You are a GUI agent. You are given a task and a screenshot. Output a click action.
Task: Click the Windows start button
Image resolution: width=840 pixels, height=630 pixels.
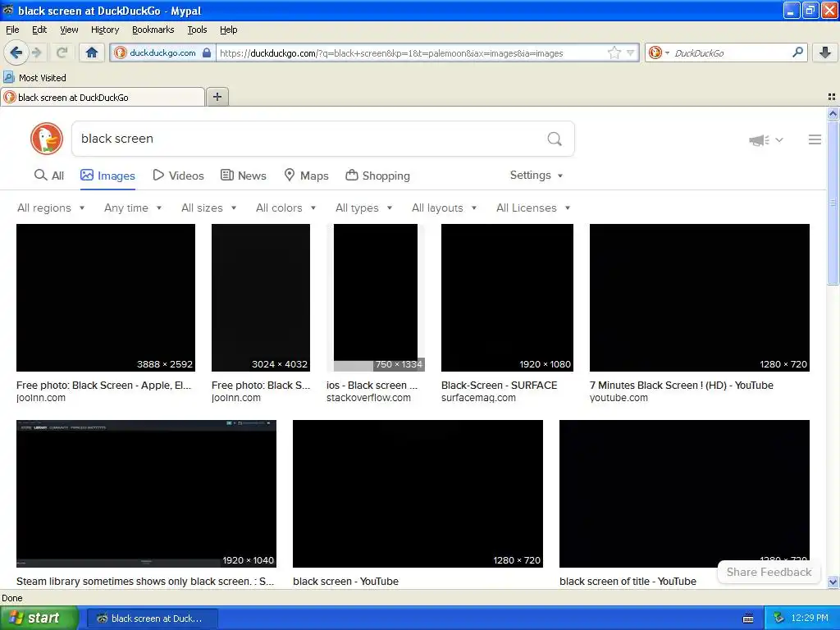point(39,618)
